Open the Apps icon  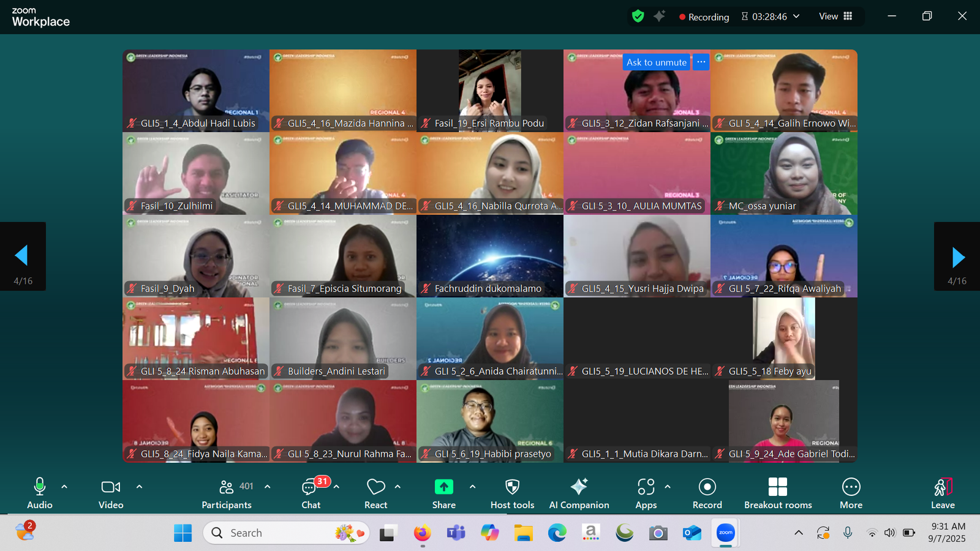[x=646, y=487]
